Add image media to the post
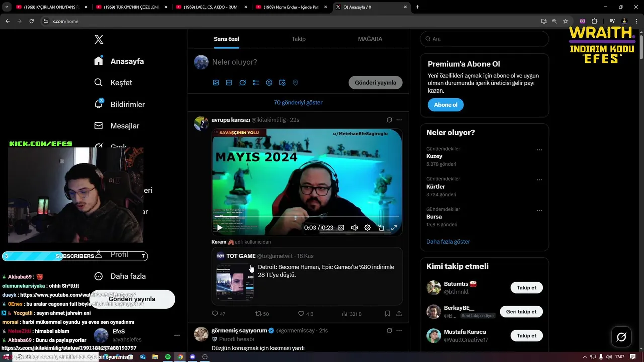The image size is (644, 362). tap(216, 83)
